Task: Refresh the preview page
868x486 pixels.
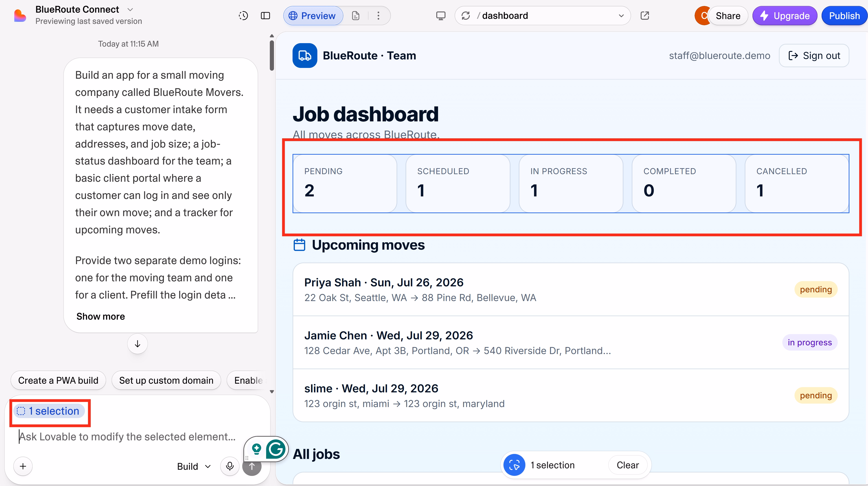Action: (x=466, y=16)
